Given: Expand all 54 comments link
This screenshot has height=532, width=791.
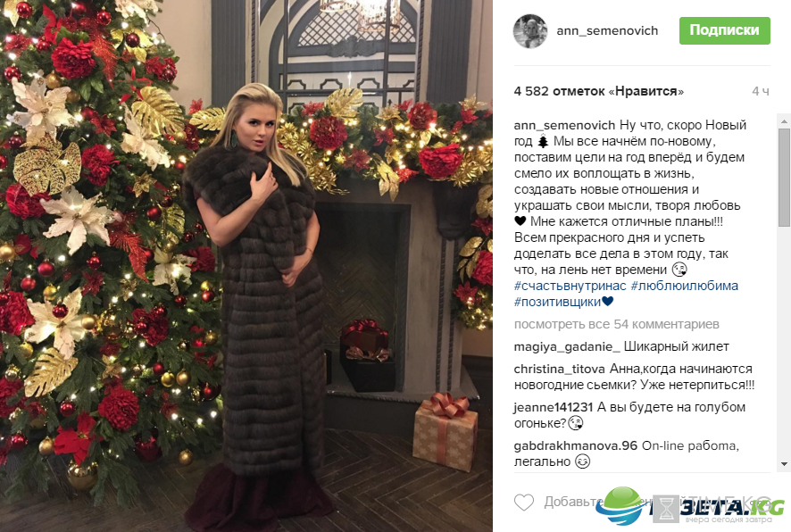Looking at the screenshot, I should [616, 324].
